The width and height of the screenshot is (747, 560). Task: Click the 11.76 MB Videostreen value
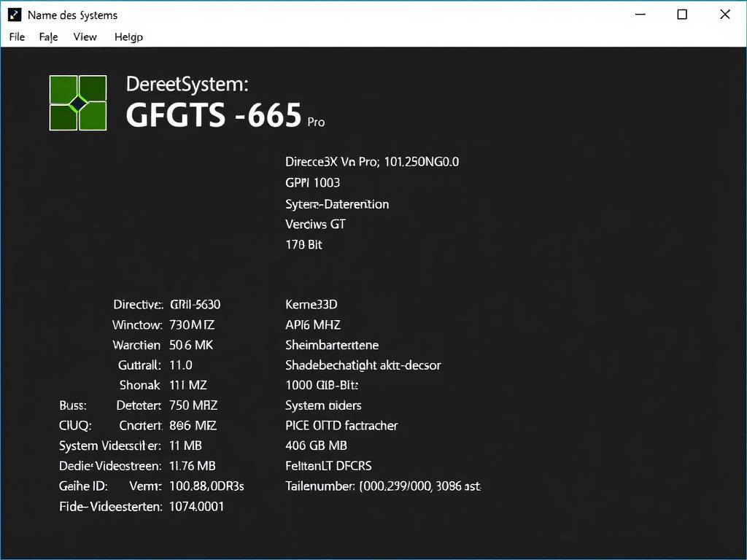click(193, 466)
